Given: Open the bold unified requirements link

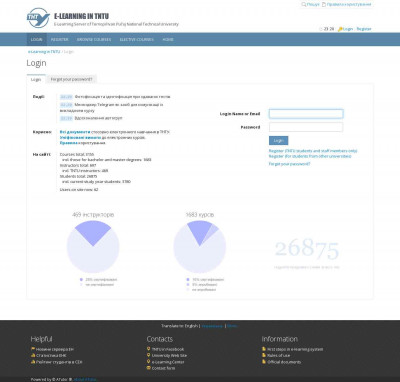Looking at the screenshot, I should [x=80, y=137].
